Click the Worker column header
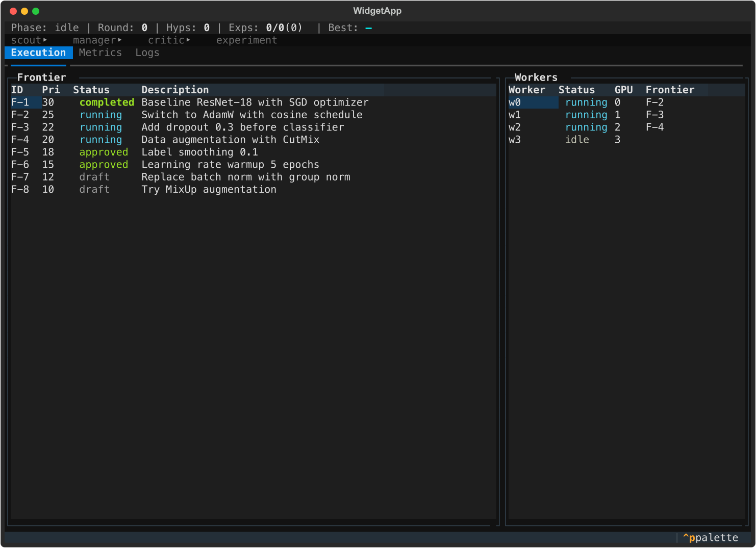This screenshot has height=548, width=756. 527,90
